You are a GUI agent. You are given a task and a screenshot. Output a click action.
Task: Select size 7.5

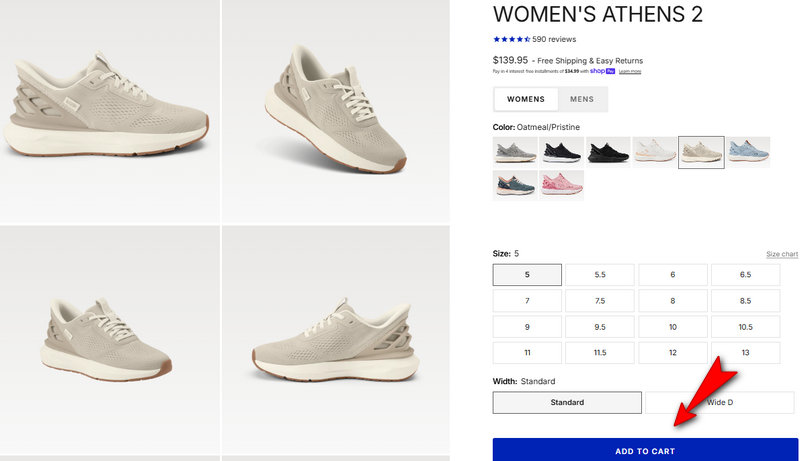[600, 301]
